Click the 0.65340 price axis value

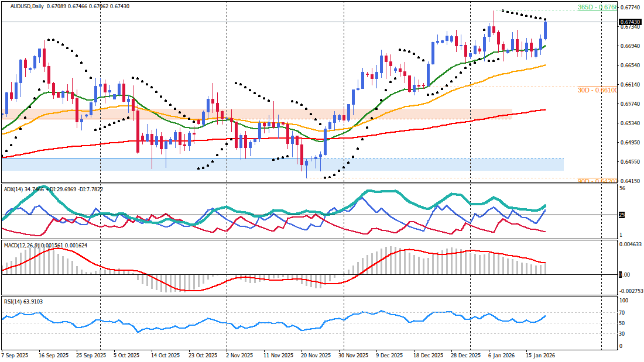629,123
